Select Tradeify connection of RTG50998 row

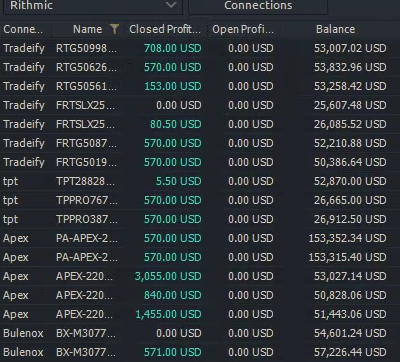tap(24, 48)
